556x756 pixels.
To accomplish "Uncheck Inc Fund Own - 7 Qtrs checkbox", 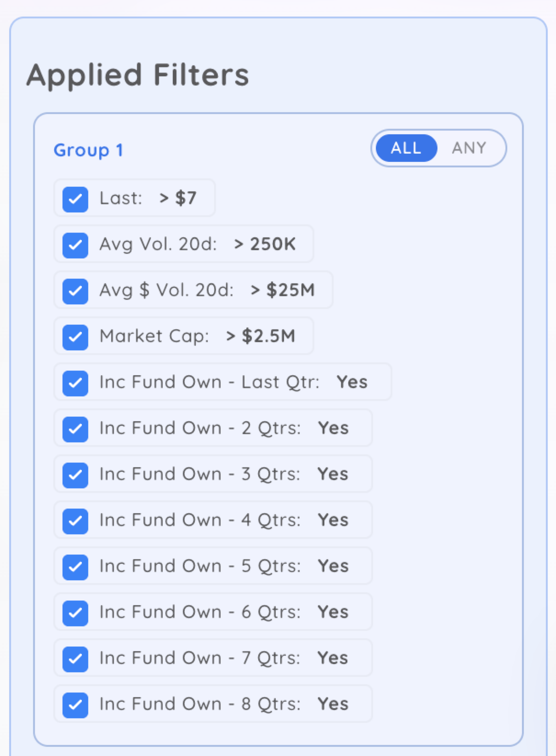I will pos(75,659).
